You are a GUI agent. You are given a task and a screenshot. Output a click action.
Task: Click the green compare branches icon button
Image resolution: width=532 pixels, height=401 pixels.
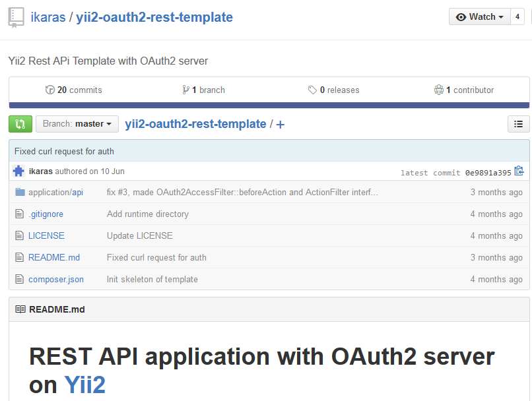[x=20, y=124]
